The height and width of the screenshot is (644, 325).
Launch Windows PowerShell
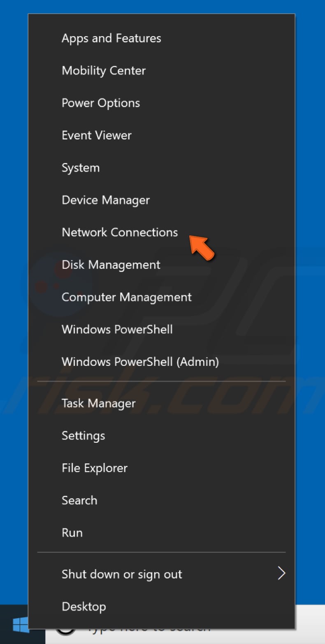point(117,329)
